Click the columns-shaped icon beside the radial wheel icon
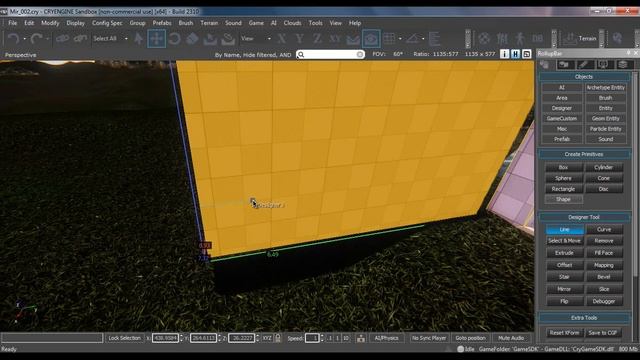This screenshot has width=640, height=360. pos(502,39)
